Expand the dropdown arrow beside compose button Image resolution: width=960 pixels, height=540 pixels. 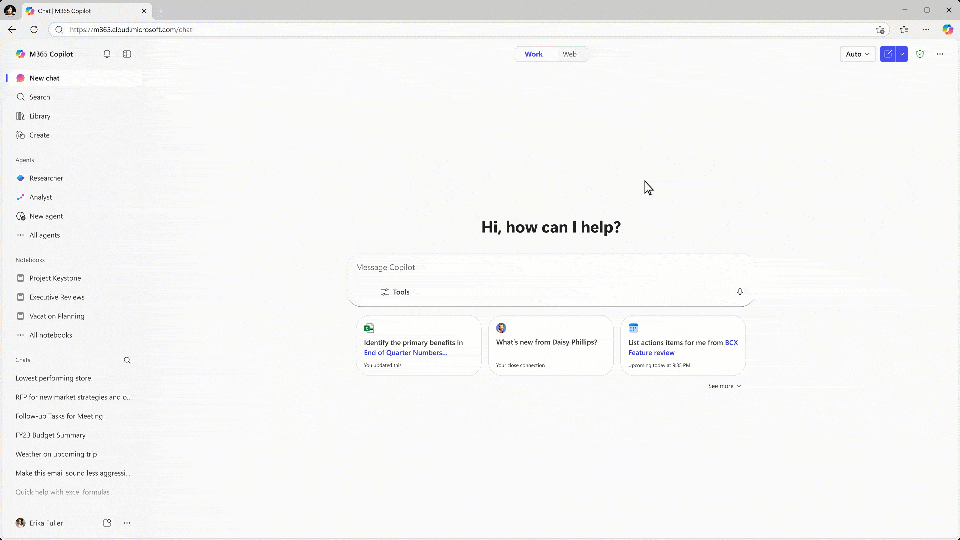click(x=902, y=54)
